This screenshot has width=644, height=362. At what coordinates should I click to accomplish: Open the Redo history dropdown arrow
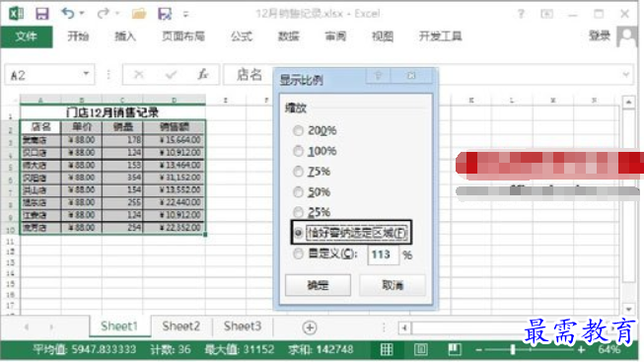pyautogui.click(x=117, y=14)
